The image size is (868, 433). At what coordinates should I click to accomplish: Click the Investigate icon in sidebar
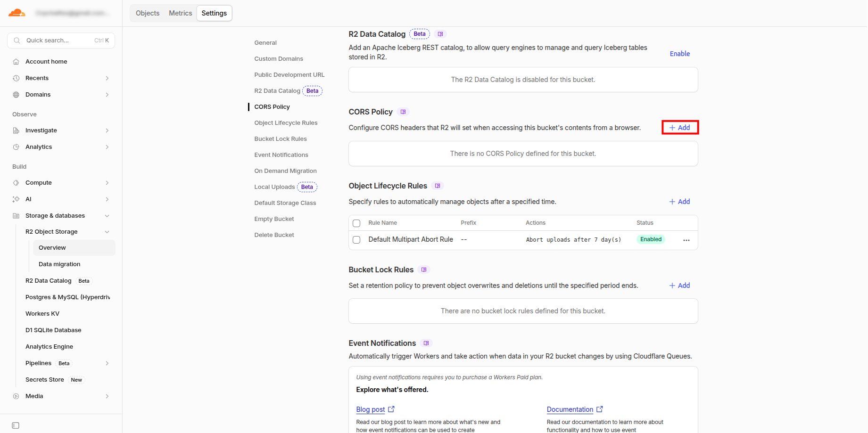coord(16,131)
